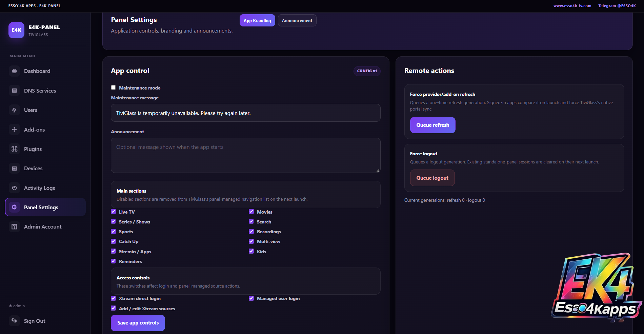Toggle the Recordings checkbox
The width and height of the screenshot is (644, 334).
(251, 231)
